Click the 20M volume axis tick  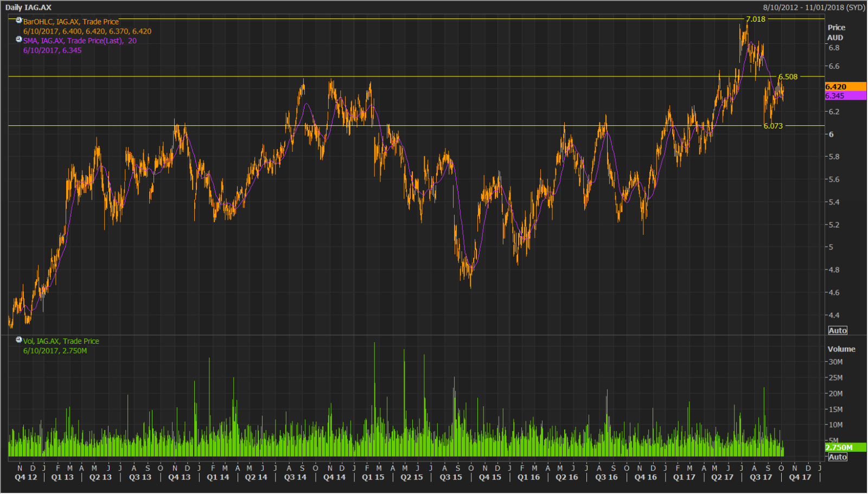pos(835,394)
